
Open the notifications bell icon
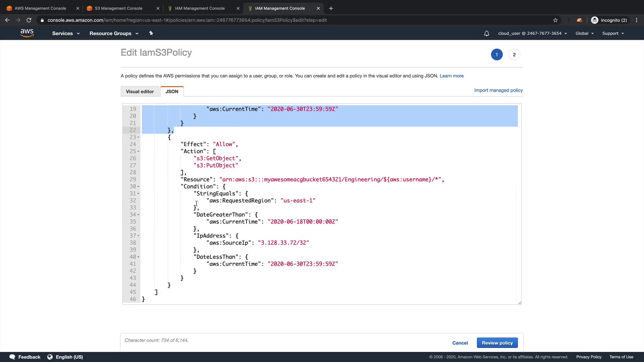coord(486,34)
